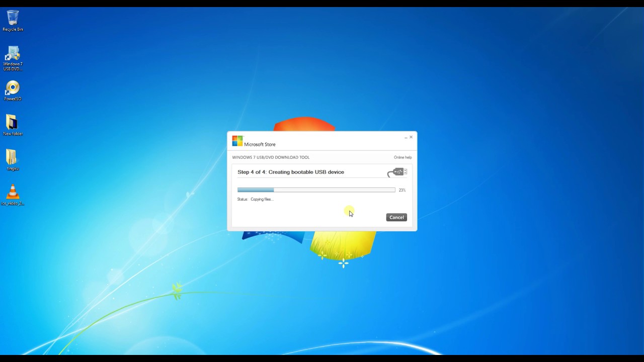Select the PowerISO desktop icon
Screen dimensions: 644x362
pos(13,91)
